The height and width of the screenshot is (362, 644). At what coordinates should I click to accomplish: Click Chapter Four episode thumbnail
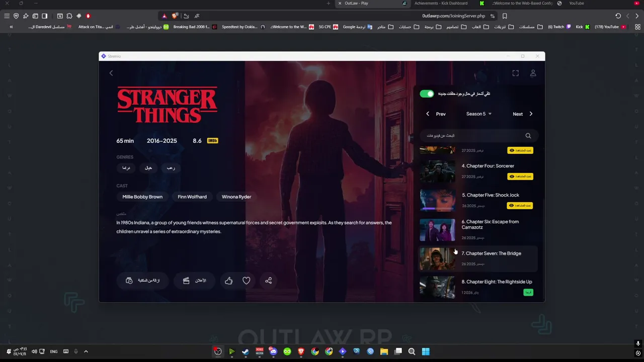point(437,171)
